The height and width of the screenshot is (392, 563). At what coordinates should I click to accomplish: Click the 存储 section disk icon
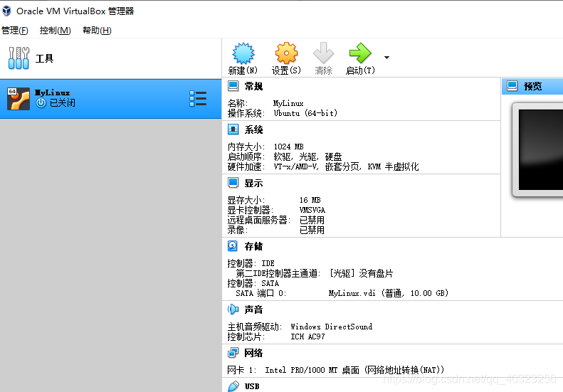(x=233, y=246)
